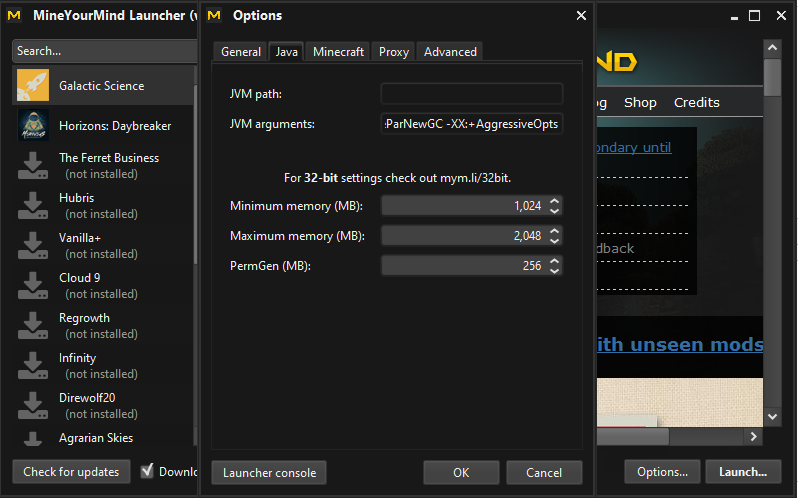Cancel the Options dialog
Screen dimensions: 798x498
pyautogui.click(x=544, y=473)
